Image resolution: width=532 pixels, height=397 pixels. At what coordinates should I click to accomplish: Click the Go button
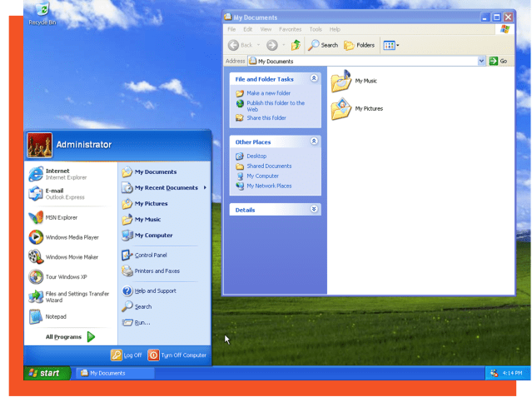498,61
